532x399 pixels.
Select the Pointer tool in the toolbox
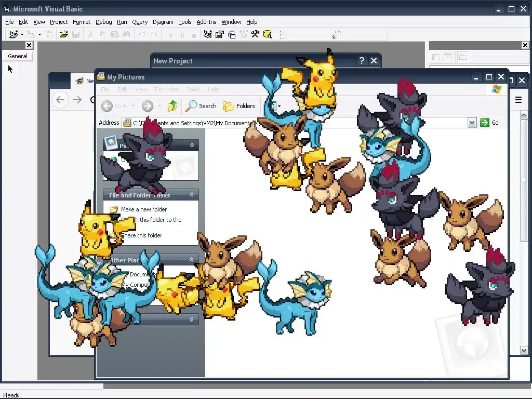coord(10,69)
